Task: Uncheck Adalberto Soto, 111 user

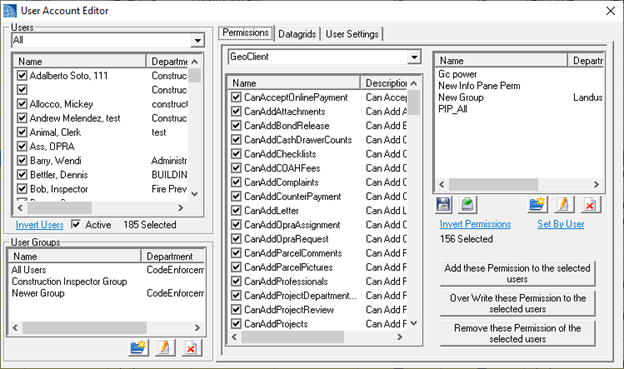Action: coord(22,75)
